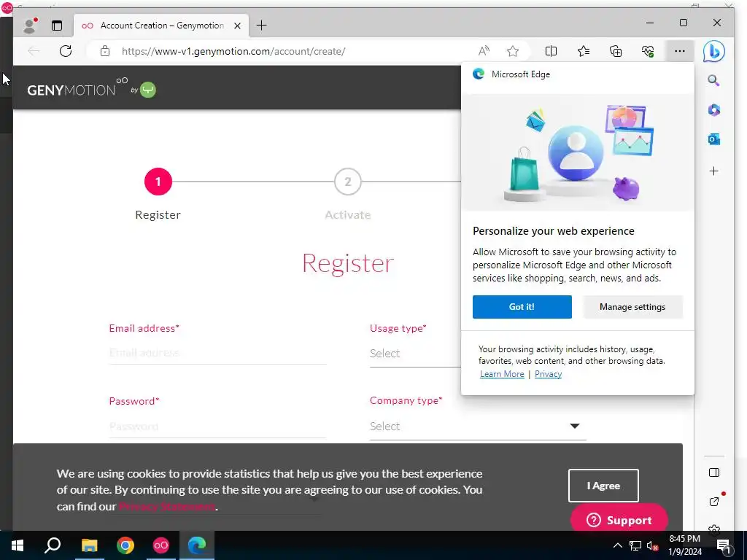747x560 pixels.
Task: Click the Personalize your web experience heading
Action: [554, 231]
